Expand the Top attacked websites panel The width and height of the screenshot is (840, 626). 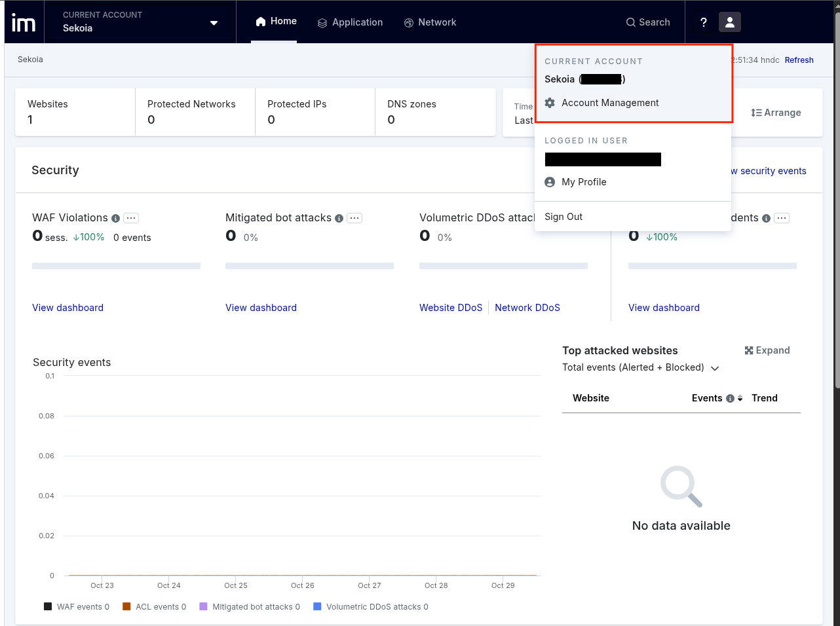767,350
